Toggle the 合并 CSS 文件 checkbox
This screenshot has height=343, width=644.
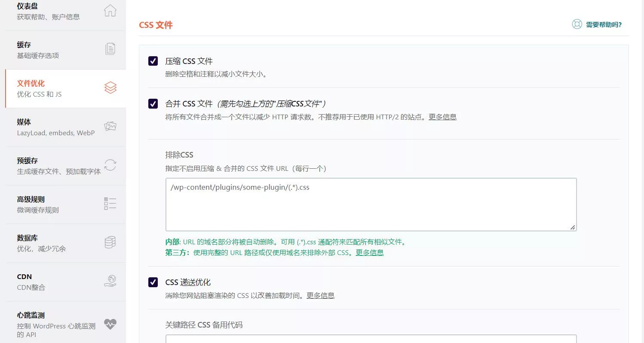[x=153, y=103]
